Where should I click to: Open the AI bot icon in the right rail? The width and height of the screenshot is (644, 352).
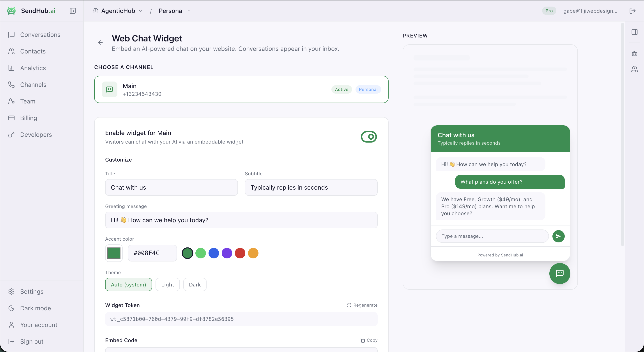[635, 53]
